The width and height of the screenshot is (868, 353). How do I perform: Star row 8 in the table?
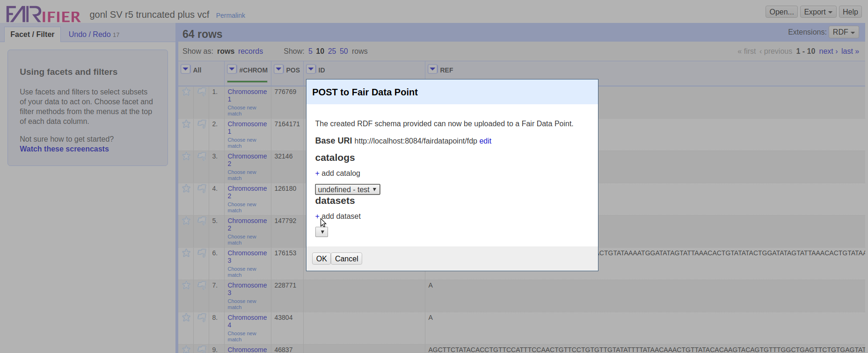[186, 317]
